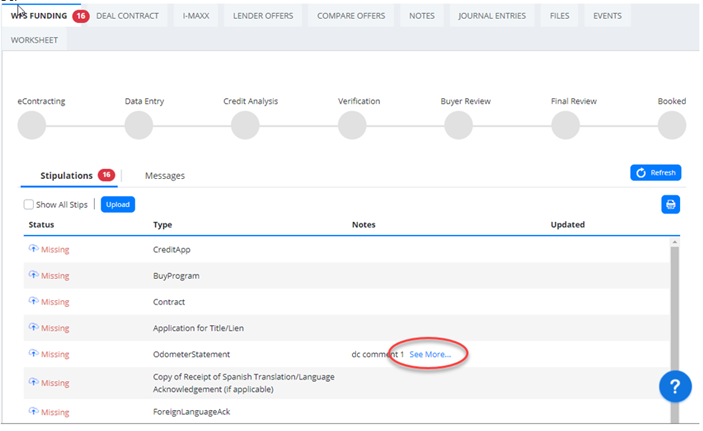Click Missing status in Contract row
The height and width of the screenshot is (431, 703).
(x=55, y=302)
